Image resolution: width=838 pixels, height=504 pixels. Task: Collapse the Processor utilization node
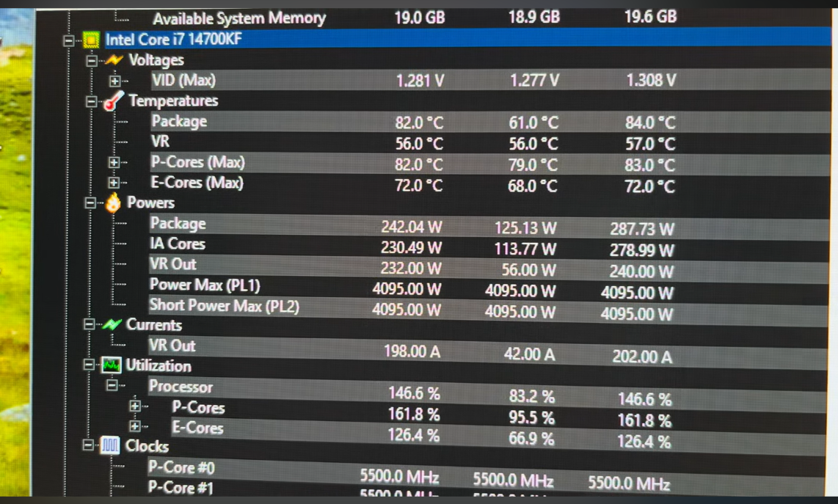[x=112, y=385]
